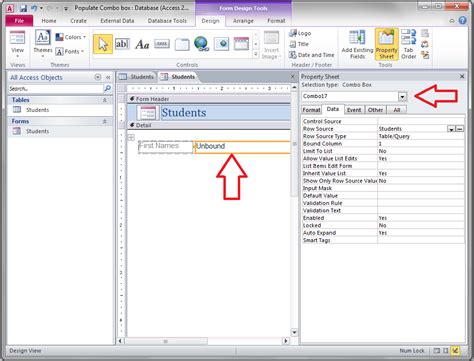The width and height of the screenshot is (474, 361).
Task: Open the Colors theme dropdown
Action: coord(71,37)
